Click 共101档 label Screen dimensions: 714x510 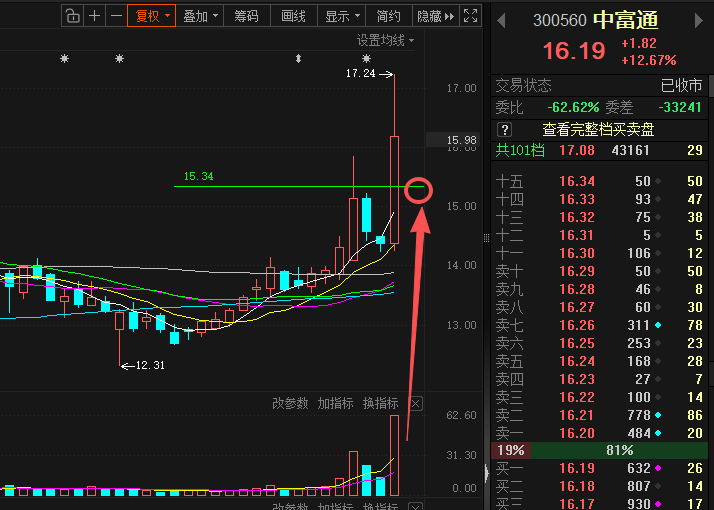pyautogui.click(x=520, y=150)
